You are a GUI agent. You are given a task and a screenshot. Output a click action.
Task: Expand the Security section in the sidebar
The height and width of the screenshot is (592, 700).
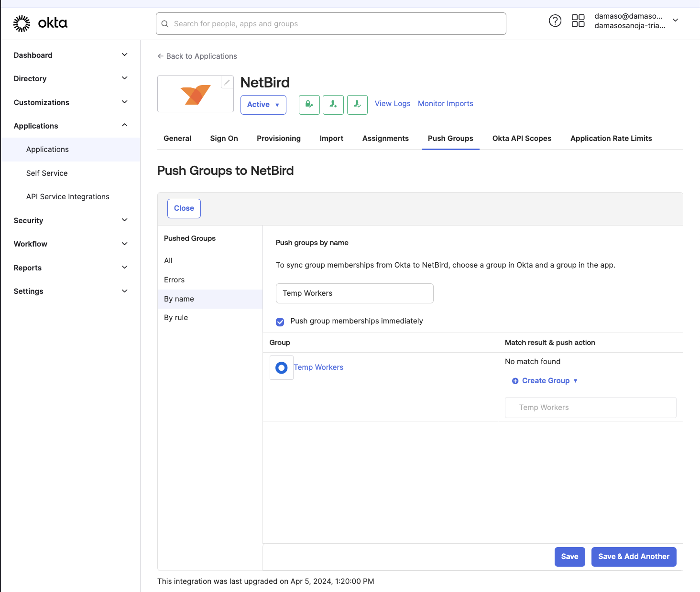(x=124, y=220)
